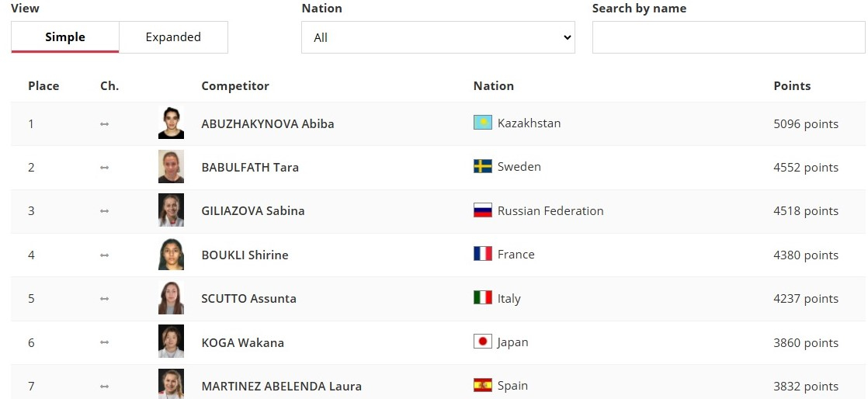Image resolution: width=868 pixels, height=399 pixels.
Task: Click the Japan flag icon
Action: point(482,342)
